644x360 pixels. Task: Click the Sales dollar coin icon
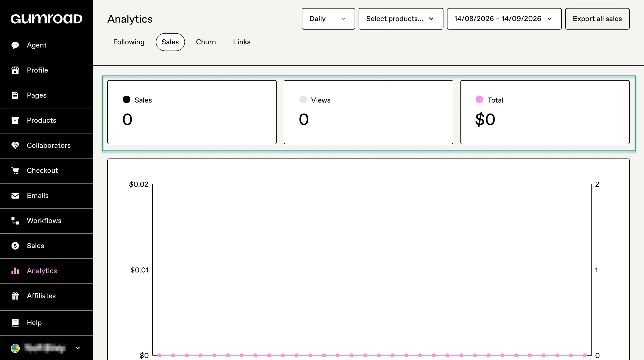point(15,246)
